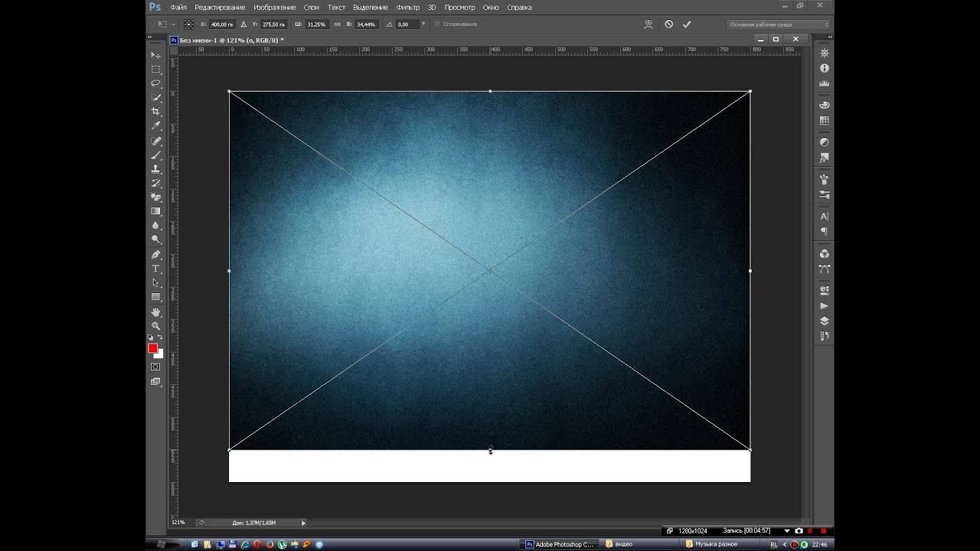Select the Rectangle shape tool
Image resolution: width=980 pixels, height=551 pixels.
point(156,296)
